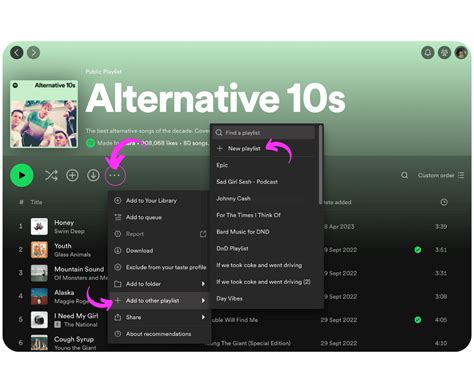Select the Youth track title

coord(63,246)
